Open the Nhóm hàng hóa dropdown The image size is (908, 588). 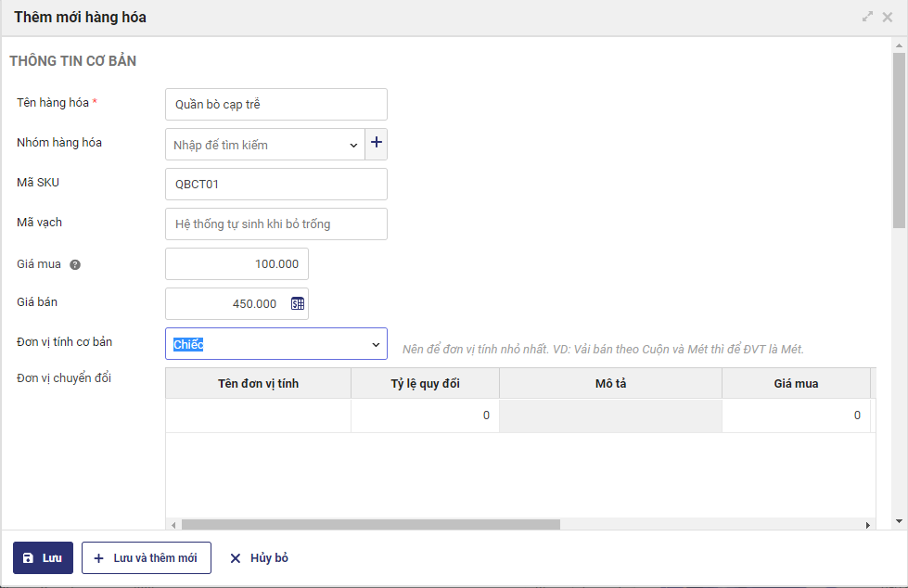tap(353, 145)
